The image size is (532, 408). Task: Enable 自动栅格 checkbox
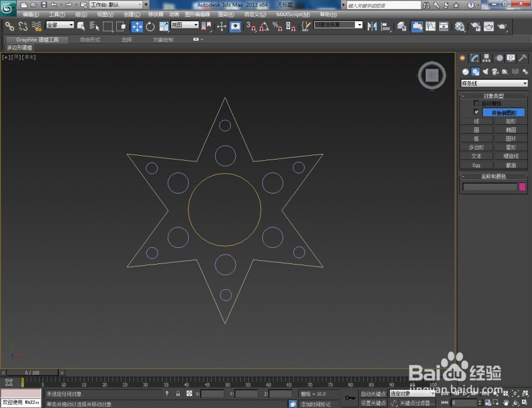click(x=476, y=103)
